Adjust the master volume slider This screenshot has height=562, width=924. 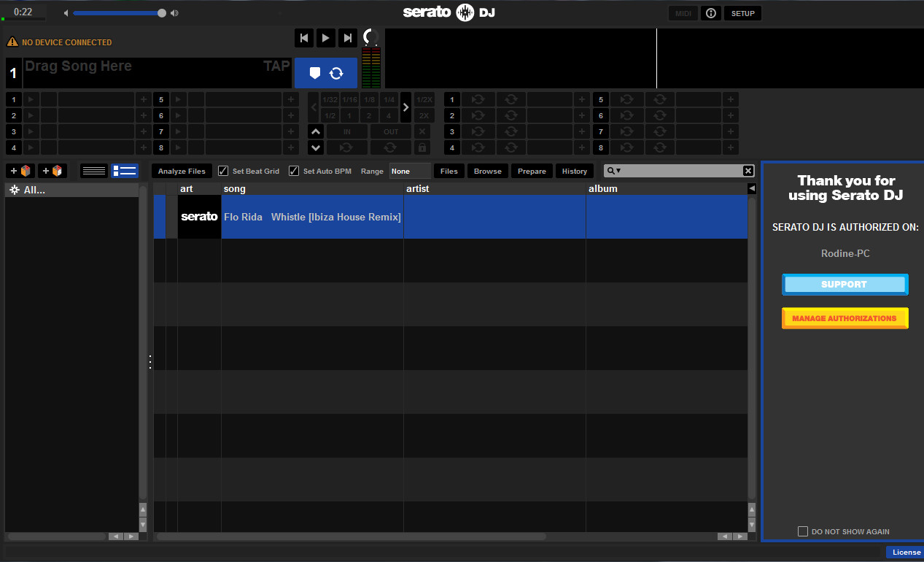pyautogui.click(x=119, y=13)
